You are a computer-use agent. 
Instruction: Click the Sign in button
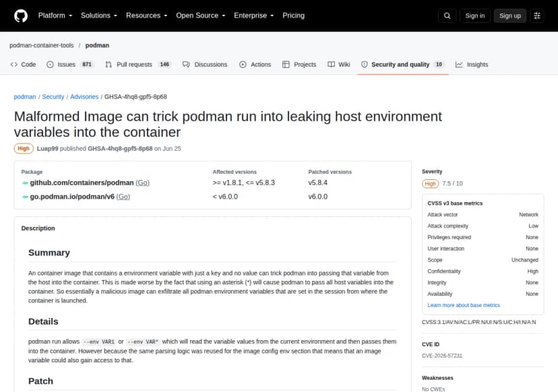coord(474,15)
